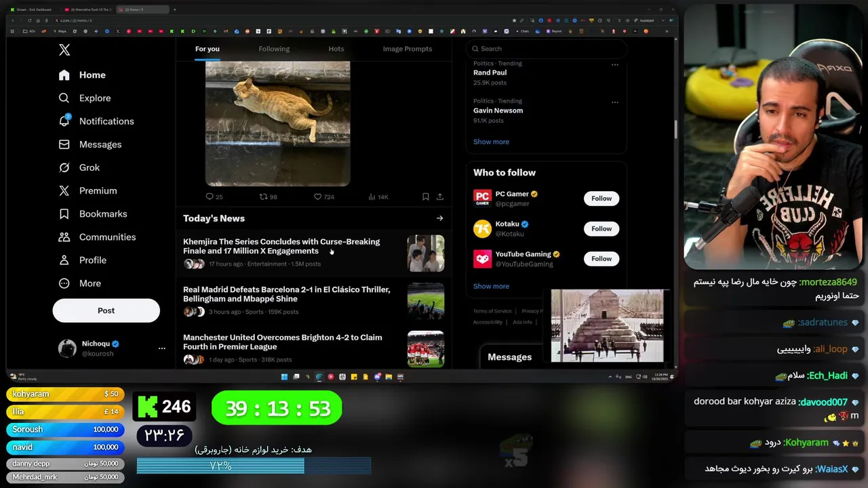This screenshot has width=868, height=488.
Task: Open the Gavin Newsom trending topic
Action: point(498,110)
